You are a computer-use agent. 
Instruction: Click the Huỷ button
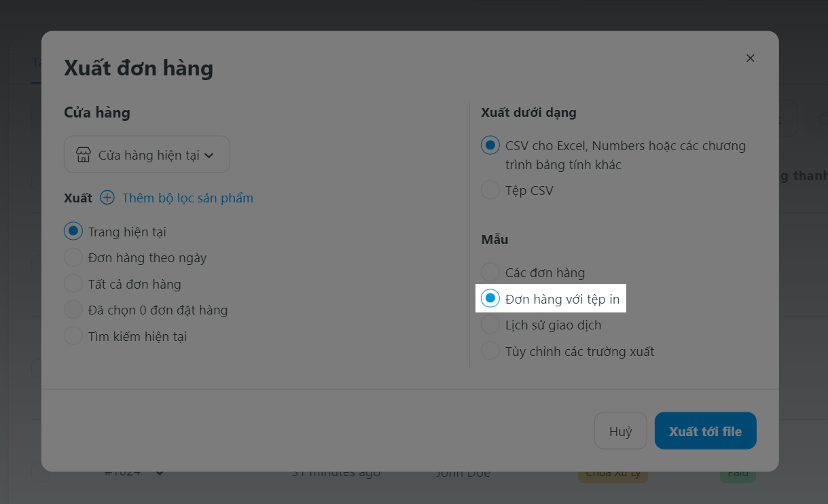(621, 431)
